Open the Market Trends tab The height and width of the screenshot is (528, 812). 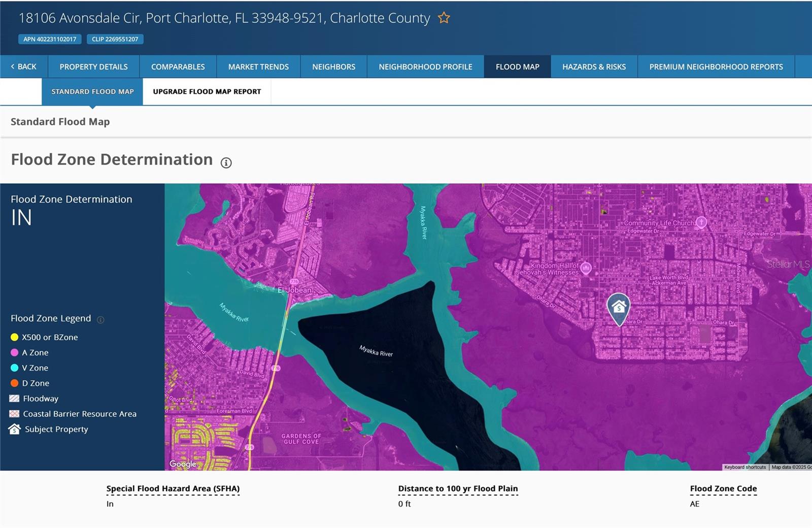(258, 67)
